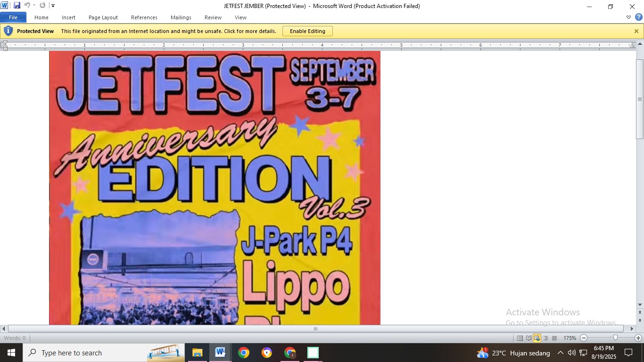Click the Internet location warning message for details
This screenshot has height=362, width=644.
[169, 31]
